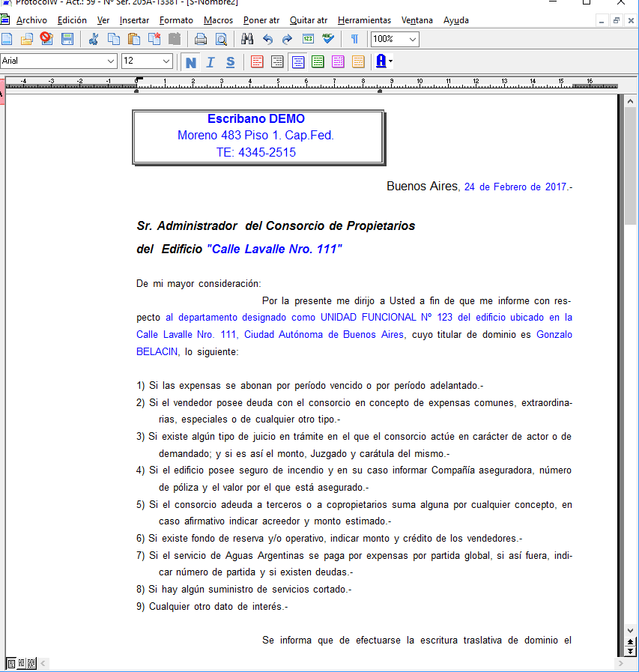Toggle italic formatting with the I button

(211, 63)
